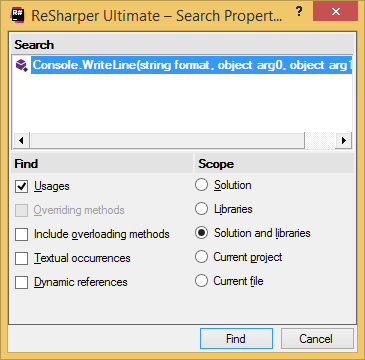
Task: Open the question mark help button
Action: 299,11
